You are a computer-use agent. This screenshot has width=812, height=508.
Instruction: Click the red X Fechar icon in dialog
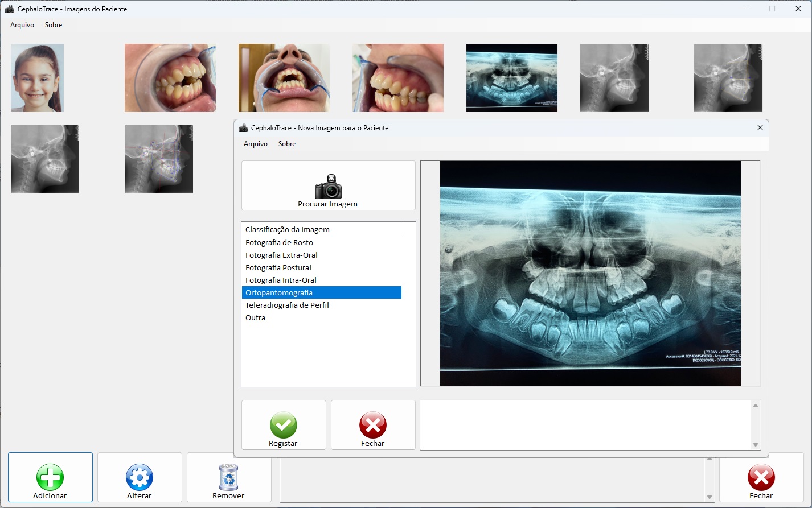[x=372, y=425]
